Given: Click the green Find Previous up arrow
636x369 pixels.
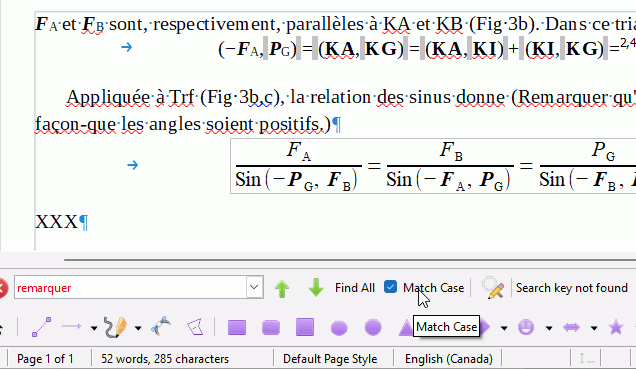Looking at the screenshot, I should [282, 288].
